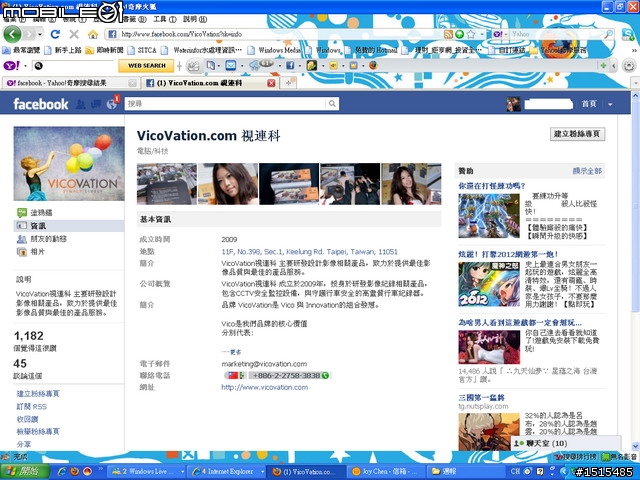Open Facebook friend requests icon
This screenshot has height=480, width=640.
(81, 104)
